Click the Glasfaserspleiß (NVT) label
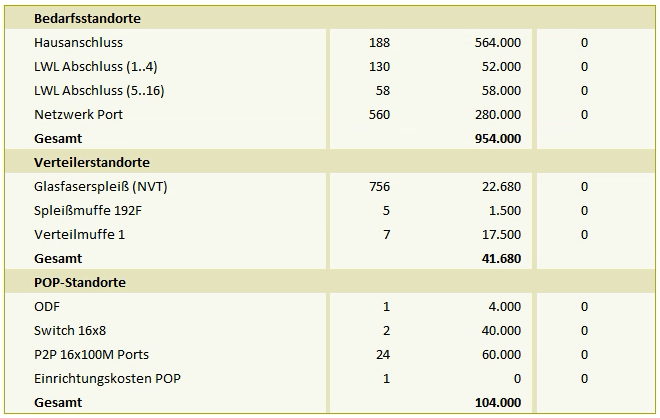 [101, 186]
